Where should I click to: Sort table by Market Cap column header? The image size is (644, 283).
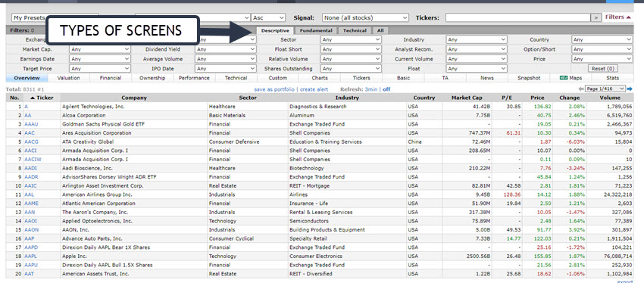pos(467,98)
